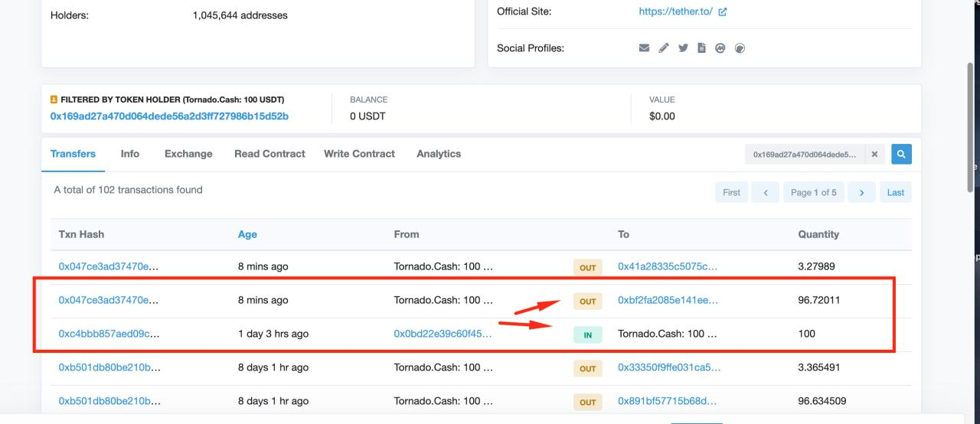
Task: Open the https://tether.to/ official site link
Action: coord(677,11)
